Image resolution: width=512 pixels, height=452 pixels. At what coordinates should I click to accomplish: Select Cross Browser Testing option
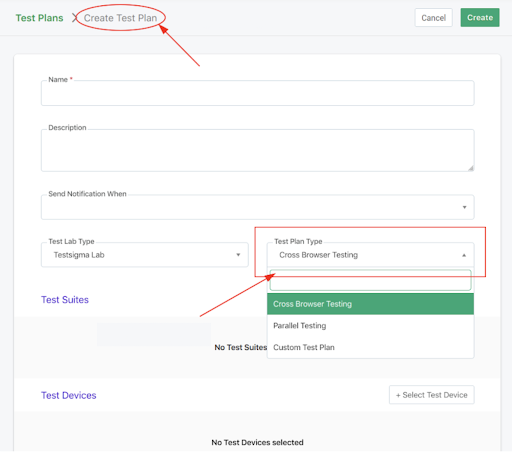tap(370, 304)
